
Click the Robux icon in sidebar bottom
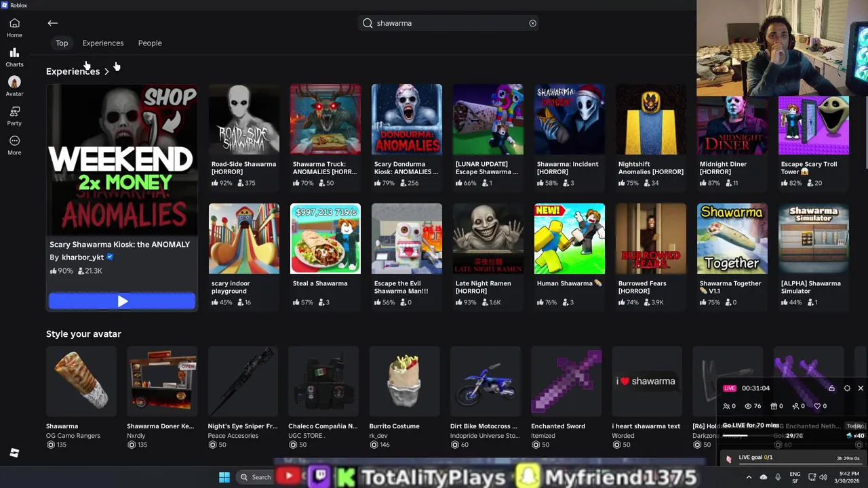pyautogui.click(x=14, y=453)
